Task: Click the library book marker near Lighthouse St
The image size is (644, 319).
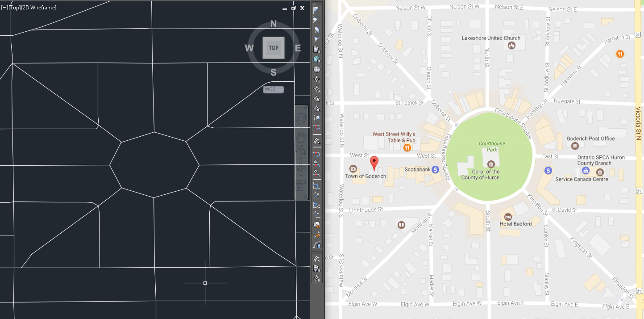Action: [402, 225]
